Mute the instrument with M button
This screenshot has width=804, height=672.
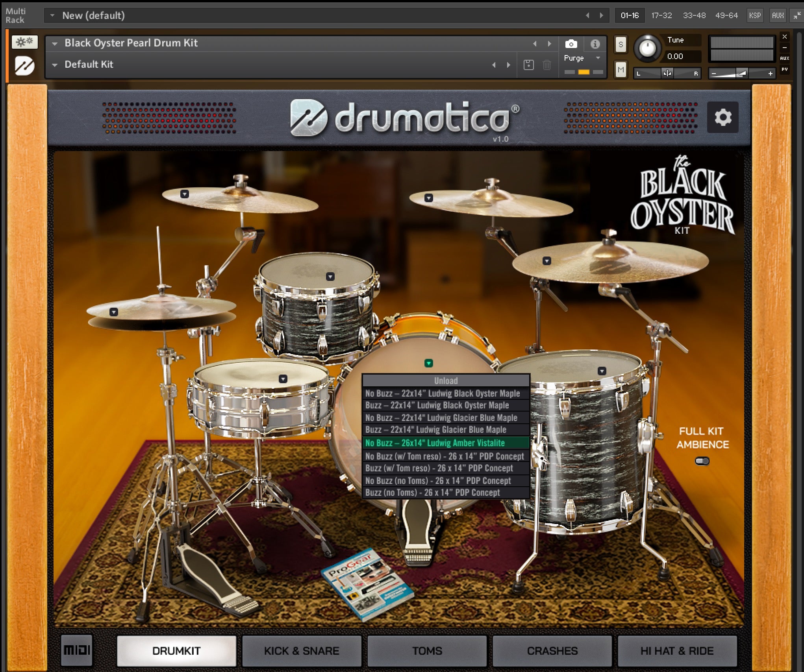point(621,70)
